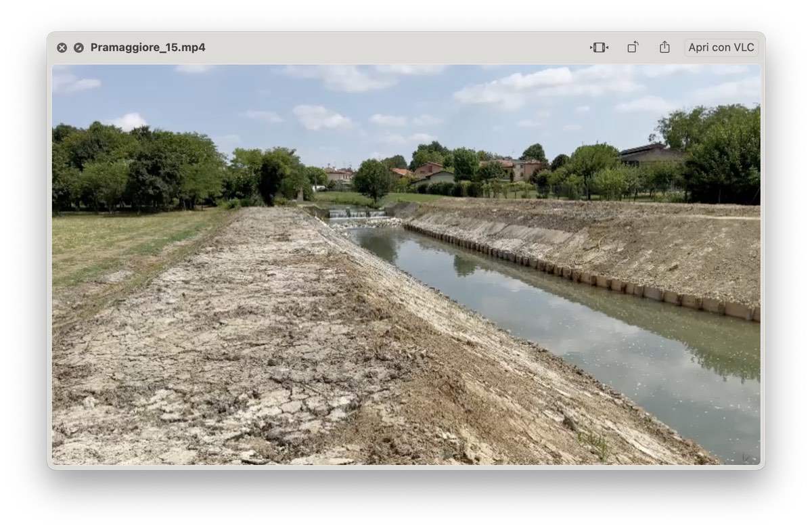
Task: Click the dark-roofed house on the right
Action: coord(648,154)
